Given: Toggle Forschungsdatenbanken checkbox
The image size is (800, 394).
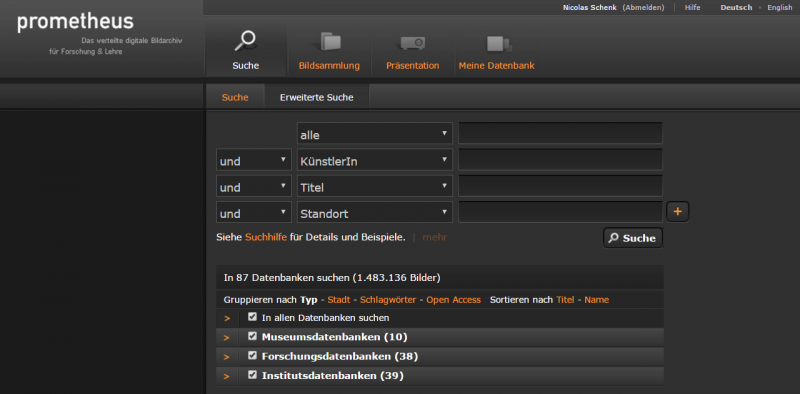Looking at the screenshot, I should click(252, 356).
